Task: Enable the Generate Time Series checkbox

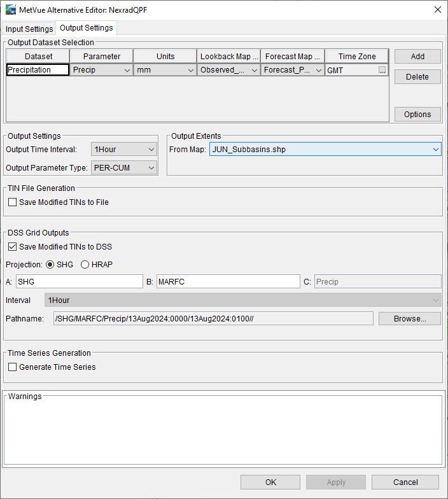Action: (13, 367)
